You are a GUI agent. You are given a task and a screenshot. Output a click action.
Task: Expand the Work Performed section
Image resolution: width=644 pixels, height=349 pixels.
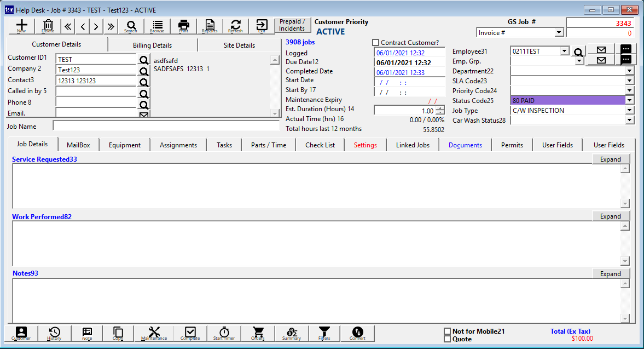click(610, 216)
